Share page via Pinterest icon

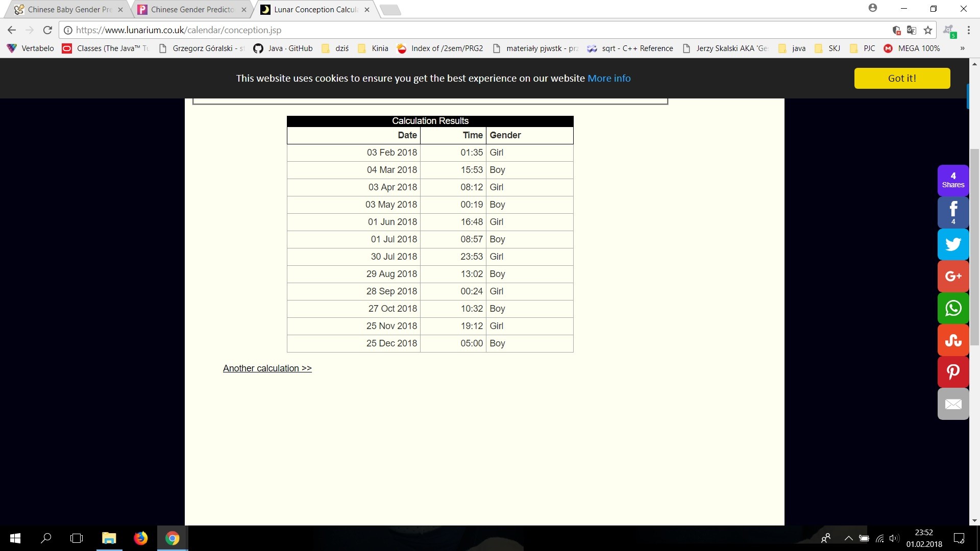(x=953, y=372)
